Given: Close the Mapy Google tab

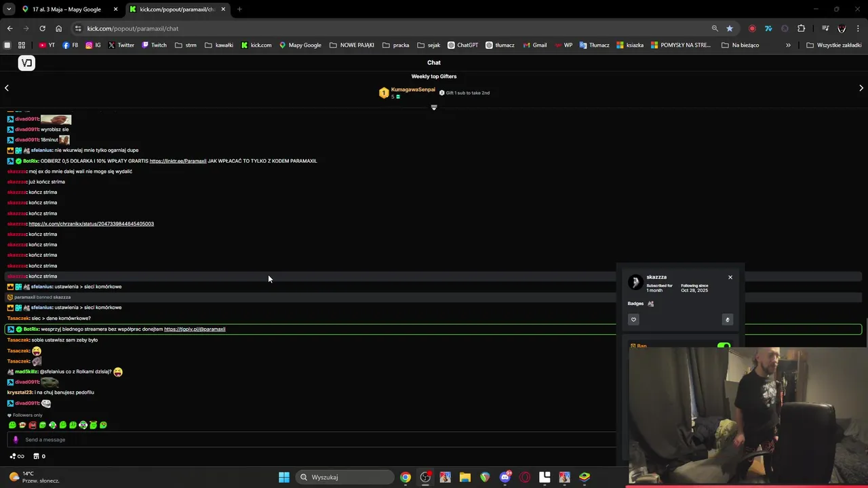Looking at the screenshot, I should click(115, 9).
